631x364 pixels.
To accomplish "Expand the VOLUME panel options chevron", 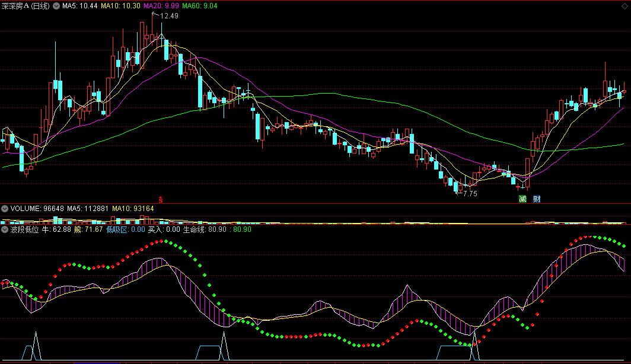I will pos(5,209).
